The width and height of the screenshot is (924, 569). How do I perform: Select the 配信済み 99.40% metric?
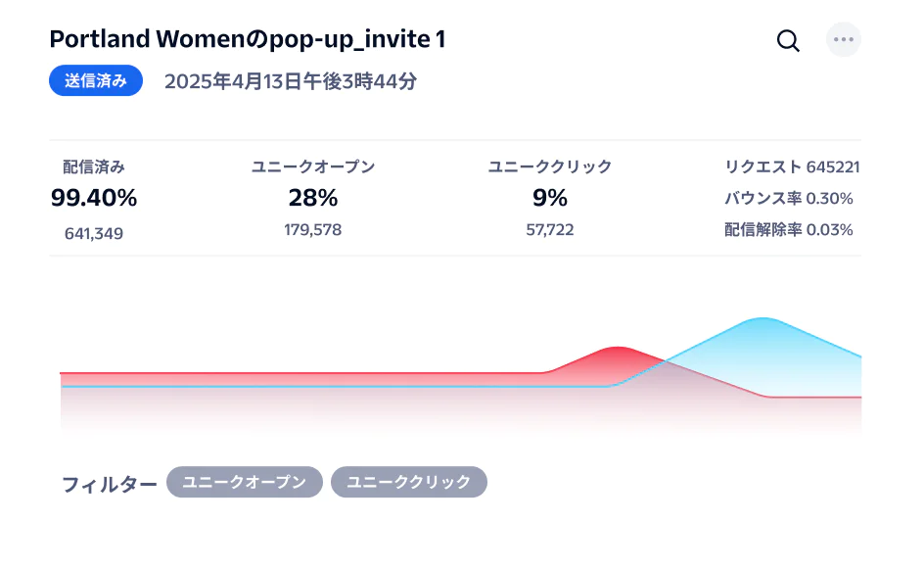(x=94, y=198)
